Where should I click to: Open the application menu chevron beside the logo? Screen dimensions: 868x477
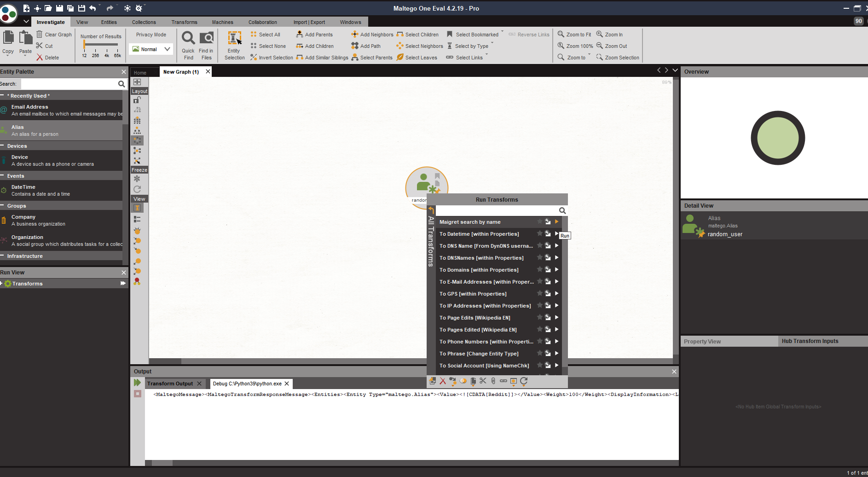(26, 21)
